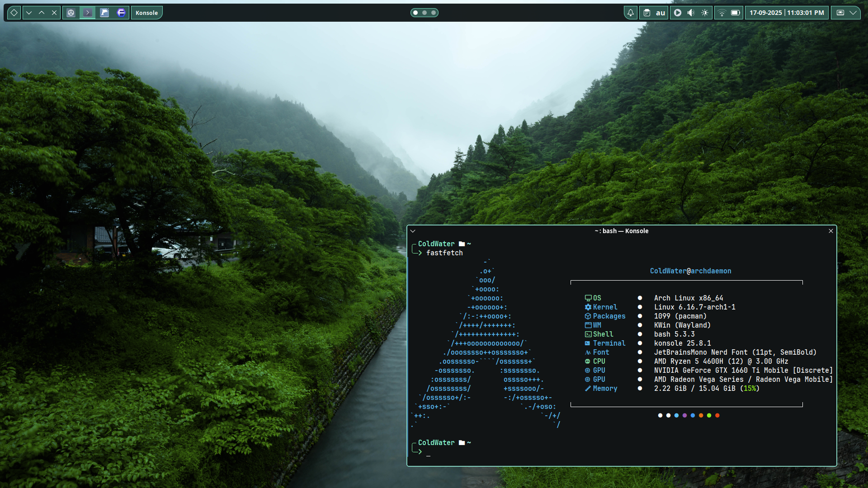Switch to the third virtual desktop dot
The width and height of the screenshot is (868, 488).
click(434, 13)
